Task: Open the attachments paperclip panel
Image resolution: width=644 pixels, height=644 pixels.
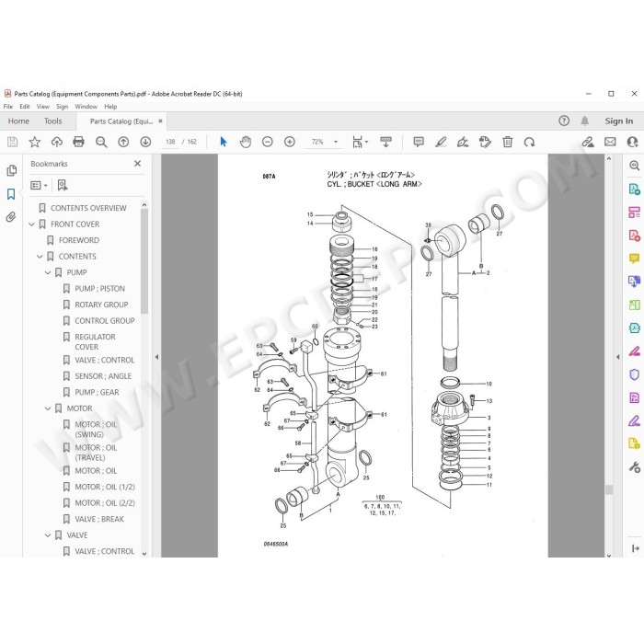Action: 11,216
